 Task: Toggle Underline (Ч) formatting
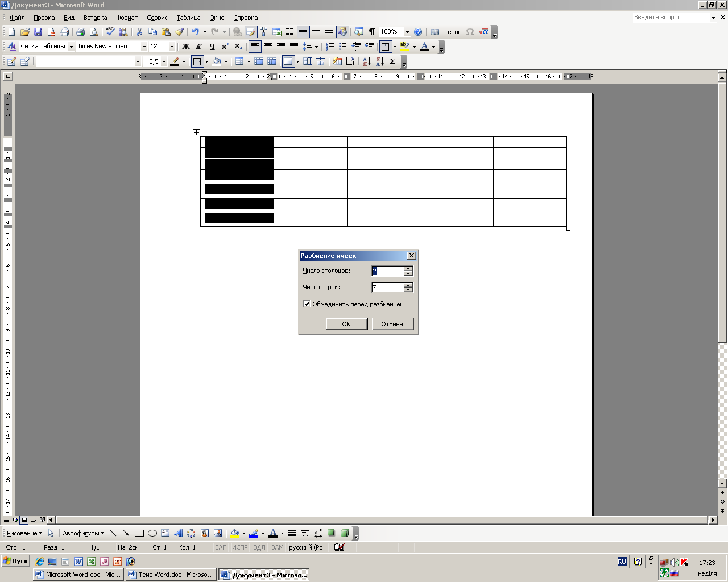tap(212, 47)
